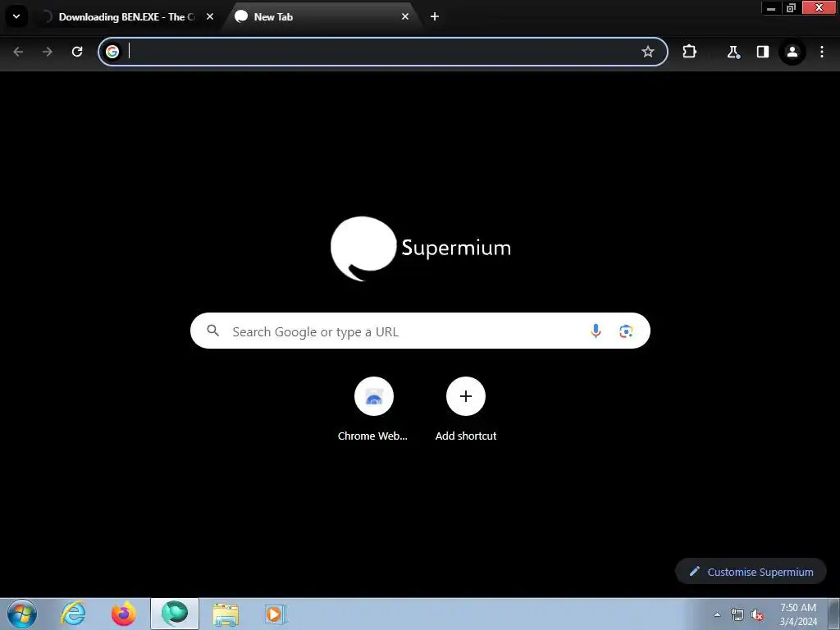The width and height of the screenshot is (840, 630).
Task: Click the Supermium taskbar button
Action: [175, 614]
